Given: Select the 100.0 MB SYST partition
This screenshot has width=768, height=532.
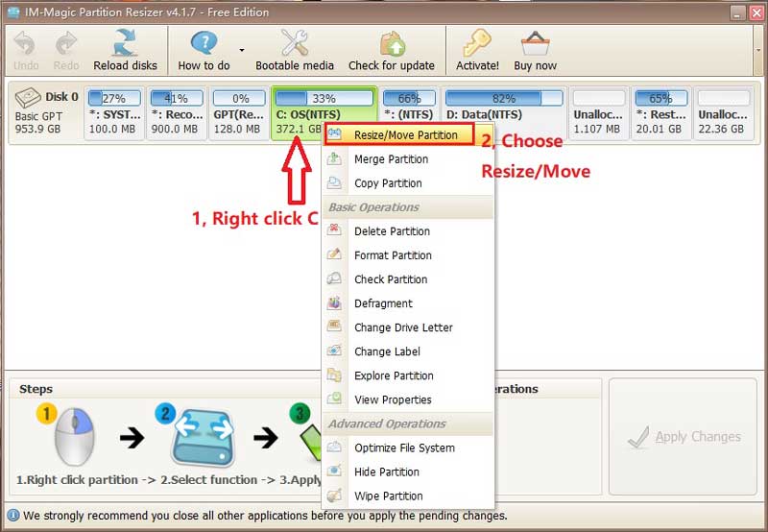Looking at the screenshot, I should [114, 112].
